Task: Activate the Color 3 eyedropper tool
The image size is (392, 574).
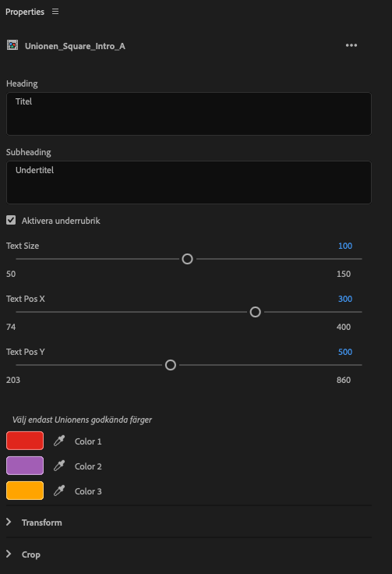Action: (x=59, y=491)
